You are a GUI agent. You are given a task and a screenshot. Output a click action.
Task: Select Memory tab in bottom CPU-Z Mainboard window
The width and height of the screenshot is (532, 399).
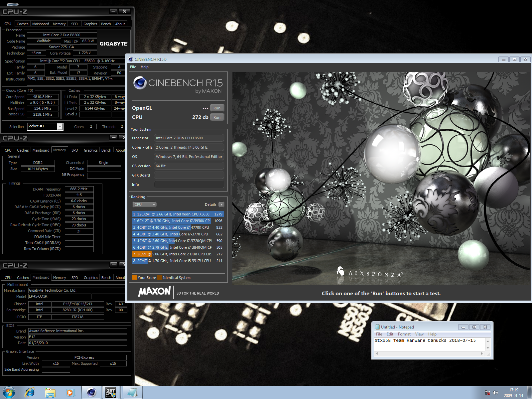(x=60, y=278)
